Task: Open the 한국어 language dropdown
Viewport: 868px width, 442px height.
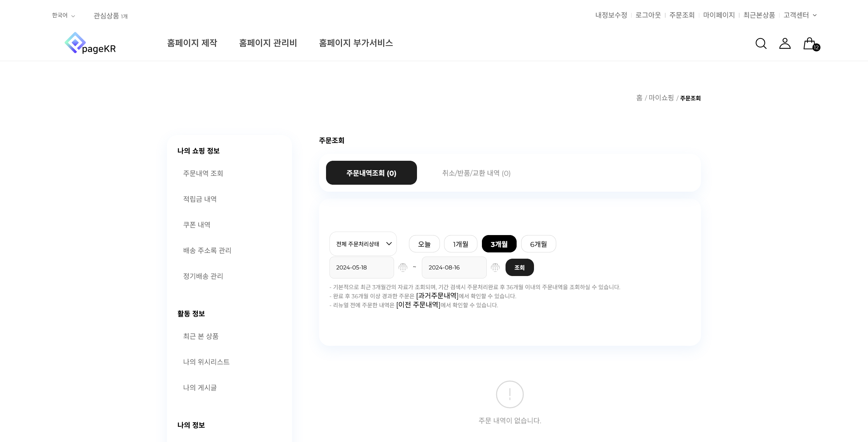Action: tap(63, 16)
